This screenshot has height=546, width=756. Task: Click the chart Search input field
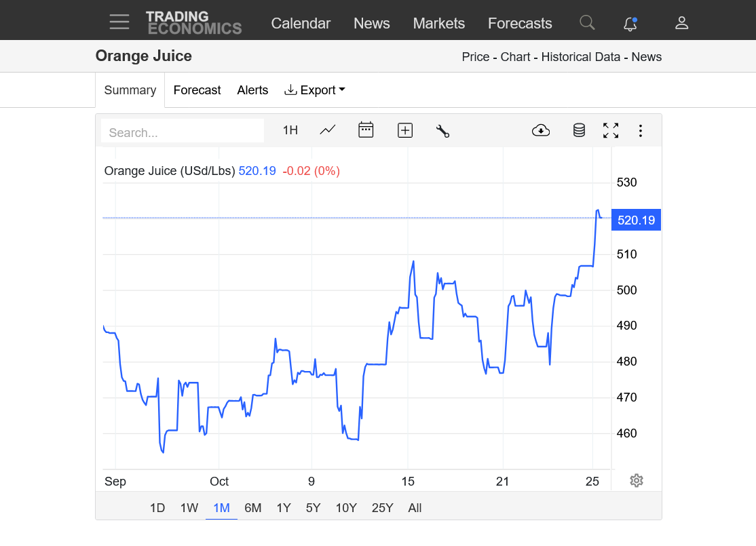(183, 132)
